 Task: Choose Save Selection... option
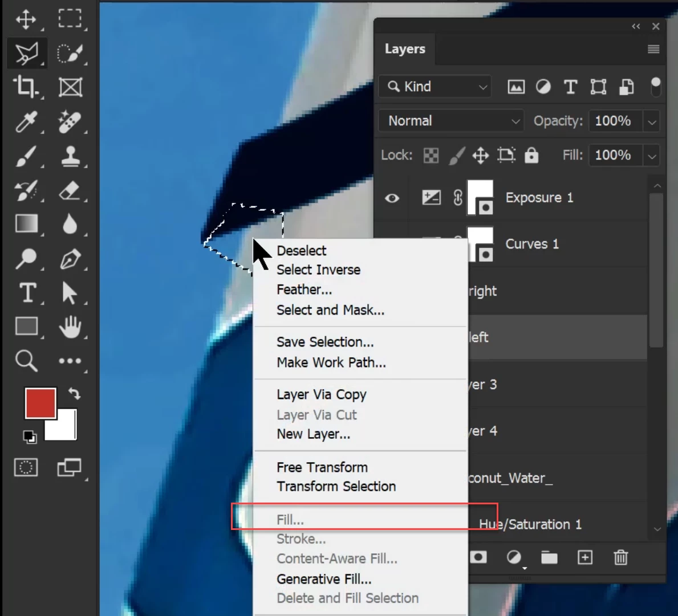click(324, 342)
